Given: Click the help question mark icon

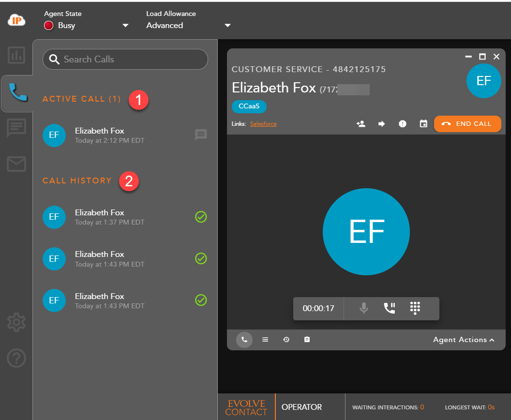Looking at the screenshot, I should tap(16, 358).
